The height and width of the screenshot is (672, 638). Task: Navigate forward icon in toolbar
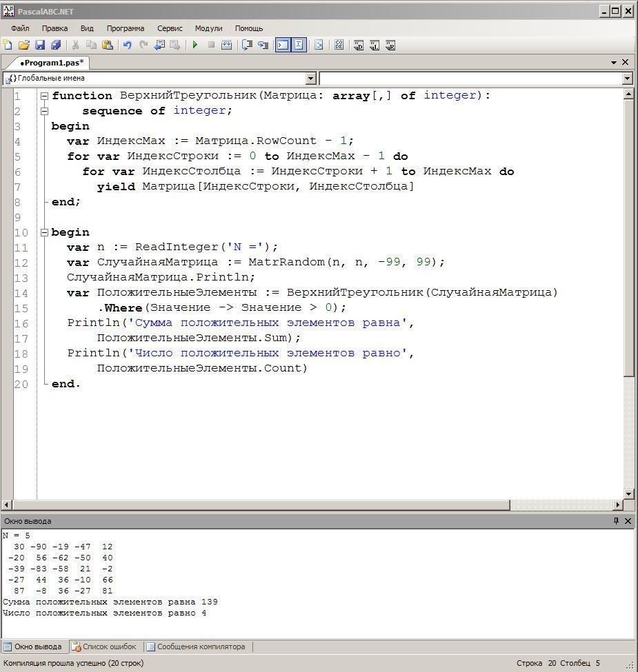[x=175, y=45]
